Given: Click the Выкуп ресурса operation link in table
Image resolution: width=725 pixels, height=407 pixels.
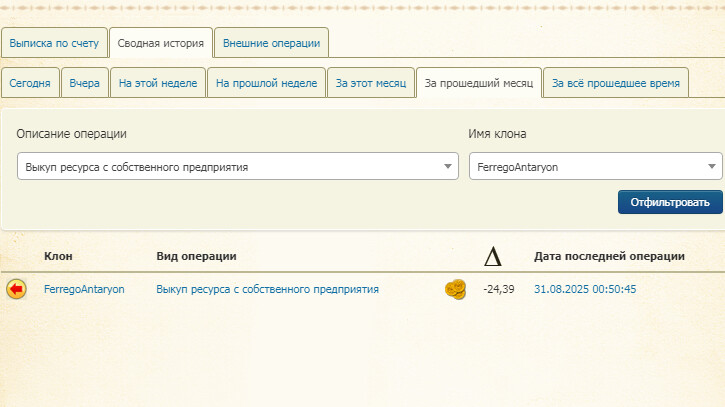Looking at the screenshot, I should 267,289.
